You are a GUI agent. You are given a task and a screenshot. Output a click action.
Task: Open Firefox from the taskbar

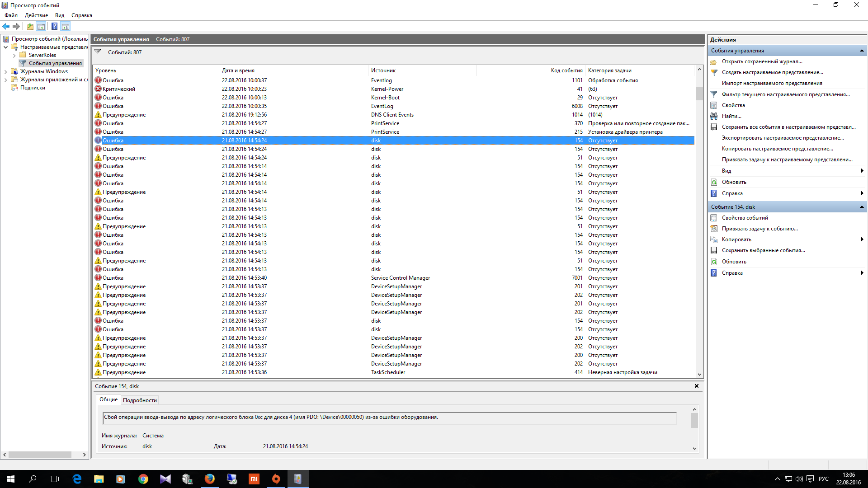click(209, 479)
